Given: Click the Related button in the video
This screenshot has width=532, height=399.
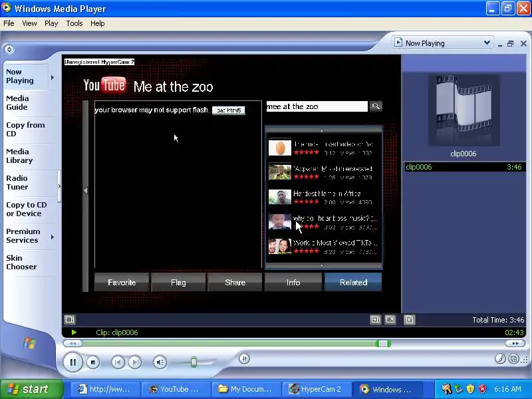Looking at the screenshot, I should (x=353, y=282).
